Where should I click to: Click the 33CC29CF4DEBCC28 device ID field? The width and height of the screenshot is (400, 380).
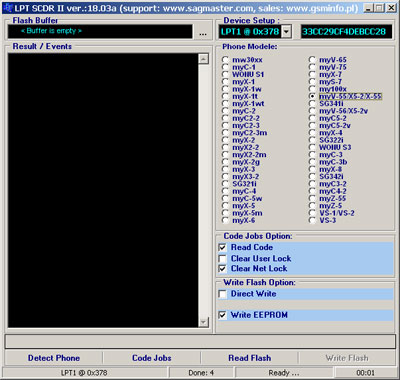tap(346, 32)
